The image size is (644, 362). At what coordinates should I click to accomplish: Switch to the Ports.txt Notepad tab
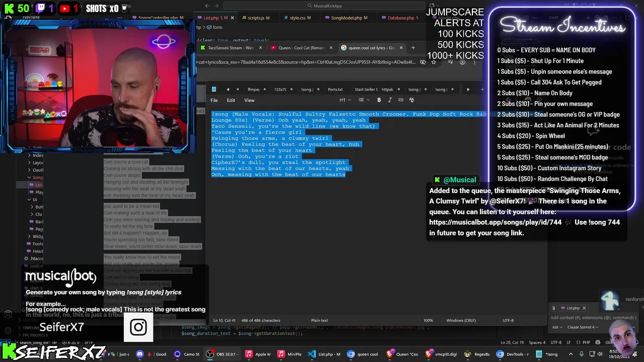(335, 89)
